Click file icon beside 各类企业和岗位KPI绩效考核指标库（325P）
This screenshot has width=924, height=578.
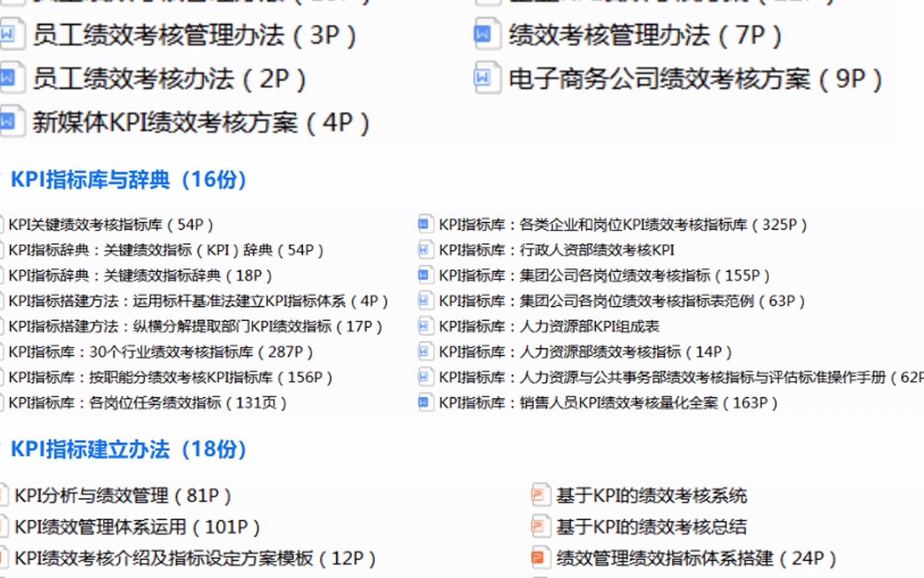425,224
